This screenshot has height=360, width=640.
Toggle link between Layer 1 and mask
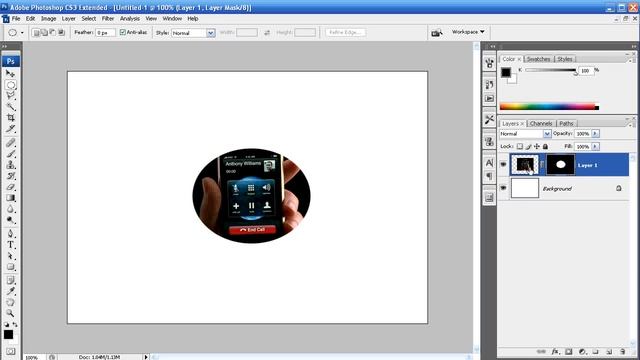coord(542,164)
